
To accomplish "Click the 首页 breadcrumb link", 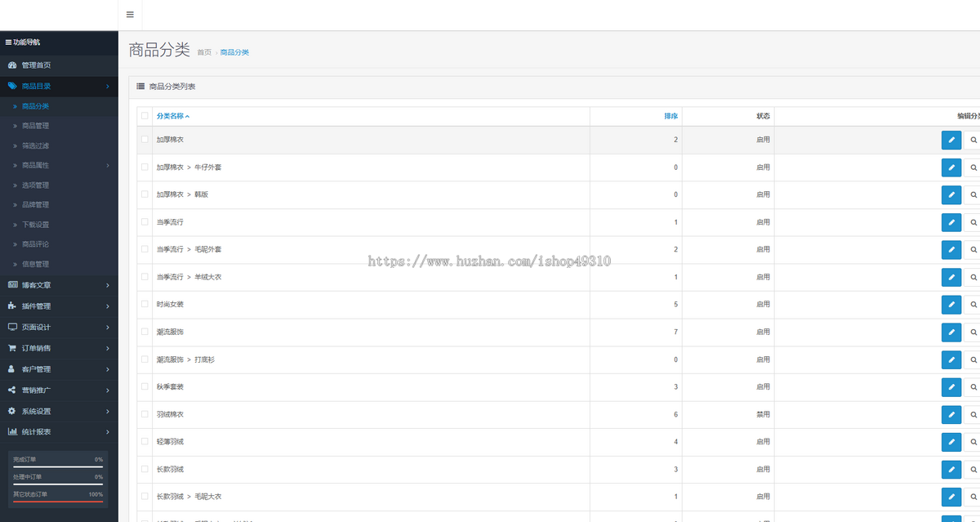I will [204, 52].
